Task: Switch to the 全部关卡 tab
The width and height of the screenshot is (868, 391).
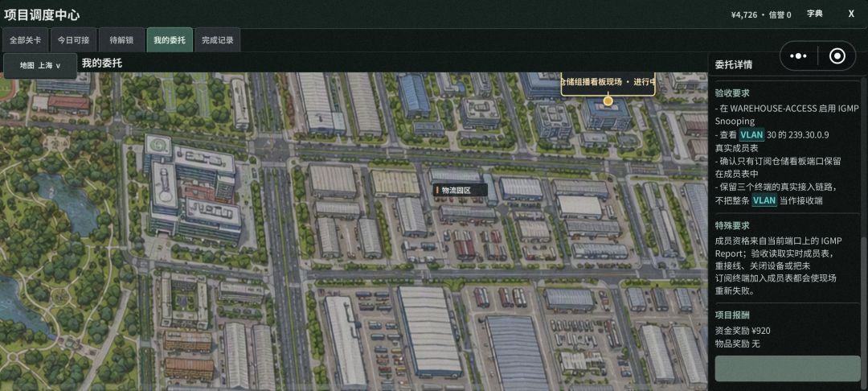Action: (x=25, y=40)
